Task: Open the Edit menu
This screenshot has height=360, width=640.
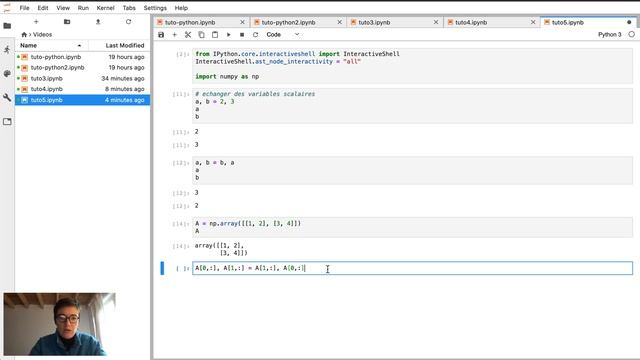Action: point(43,8)
